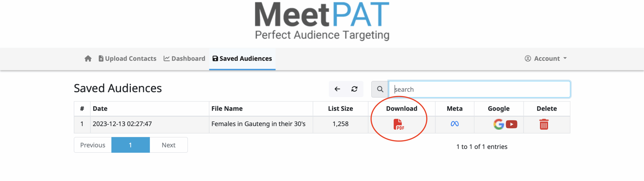Open the Upload Contacts page
The height and width of the screenshot is (181, 644).
coord(127,58)
